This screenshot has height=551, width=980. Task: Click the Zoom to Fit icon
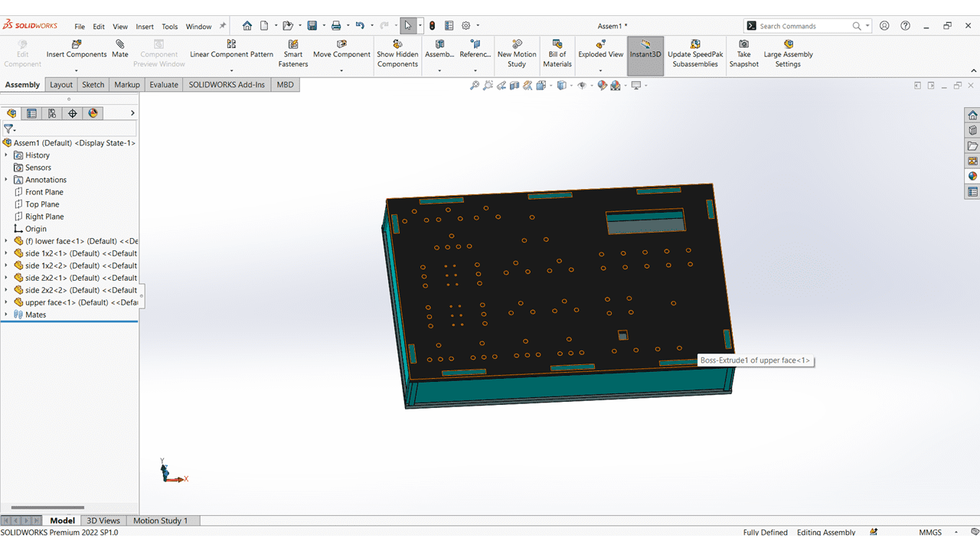(x=475, y=86)
